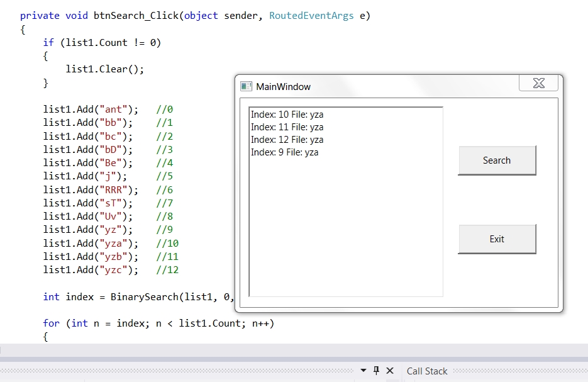Switch to the Call Stack tab

[427, 371]
